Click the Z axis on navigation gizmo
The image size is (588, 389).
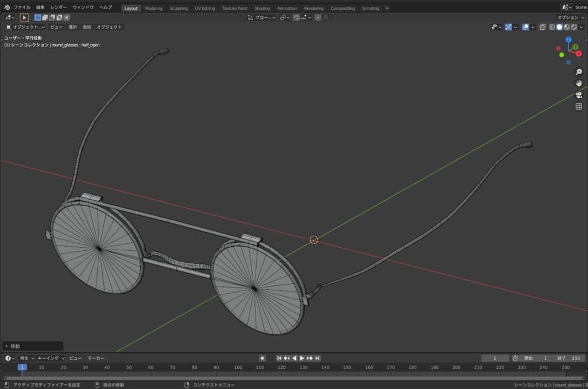point(568,40)
